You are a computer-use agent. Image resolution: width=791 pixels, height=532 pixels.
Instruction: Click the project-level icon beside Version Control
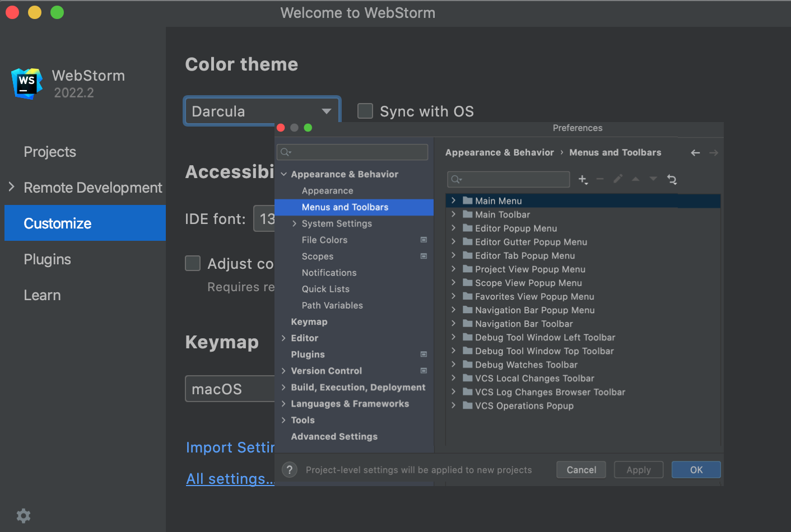click(x=424, y=371)
